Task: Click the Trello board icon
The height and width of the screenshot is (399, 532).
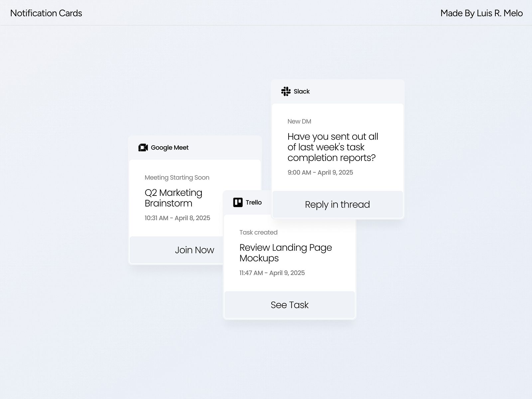Action: [x=238, y=202]
